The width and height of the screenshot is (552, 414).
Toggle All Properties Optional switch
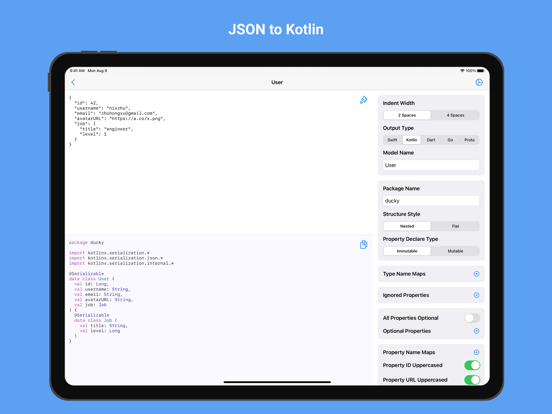[x=472, y=318]
